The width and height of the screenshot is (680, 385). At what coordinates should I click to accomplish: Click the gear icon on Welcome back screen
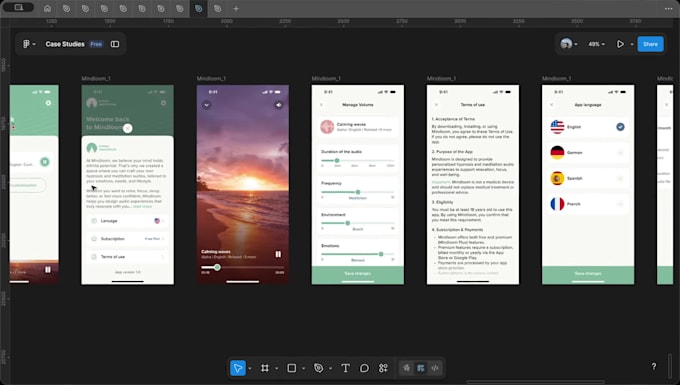163,103
